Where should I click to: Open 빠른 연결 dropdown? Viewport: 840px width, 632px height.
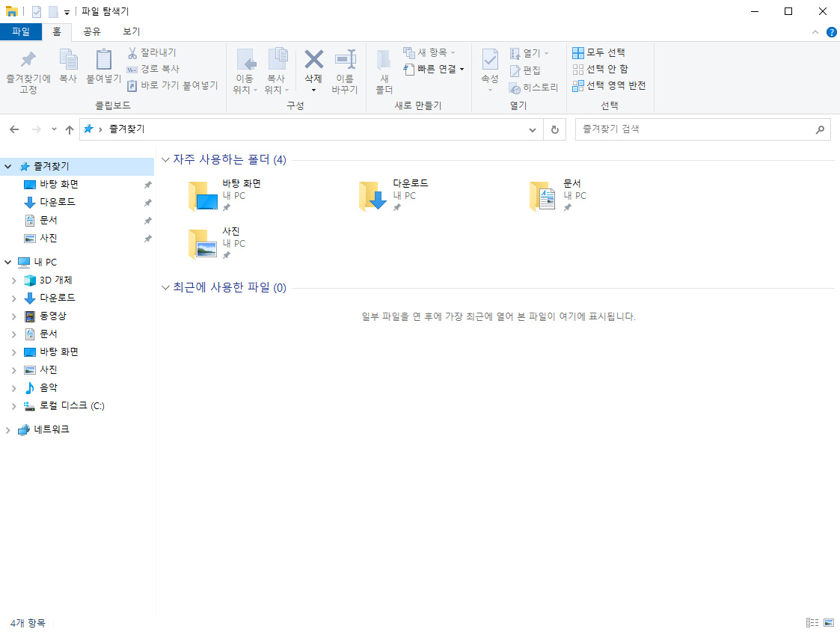click(433, 69)
